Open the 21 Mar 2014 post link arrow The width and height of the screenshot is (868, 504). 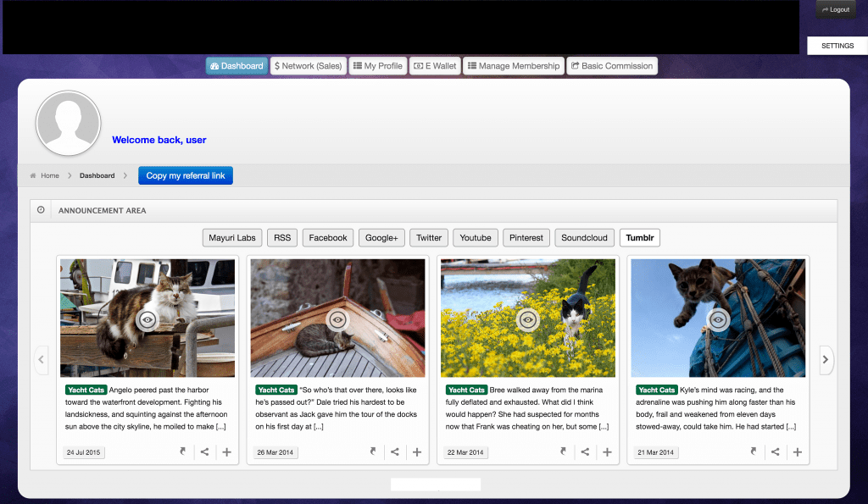point(754,451)
